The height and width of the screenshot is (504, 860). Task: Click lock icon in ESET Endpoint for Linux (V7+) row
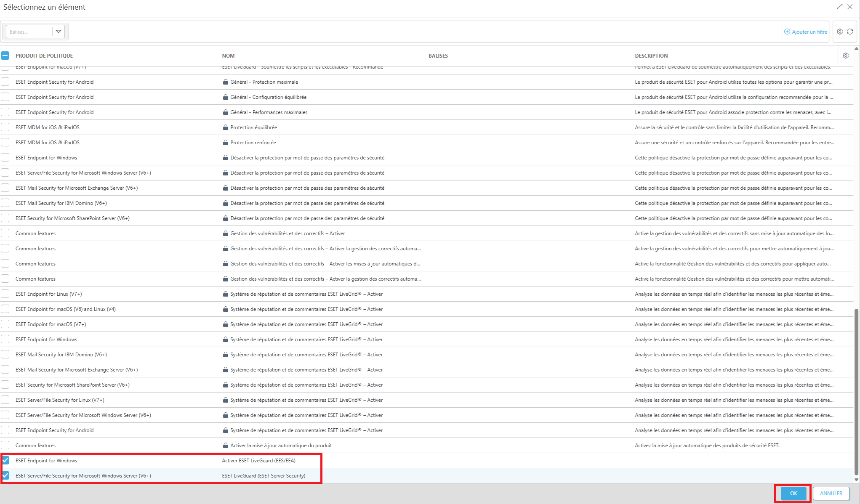226,294
